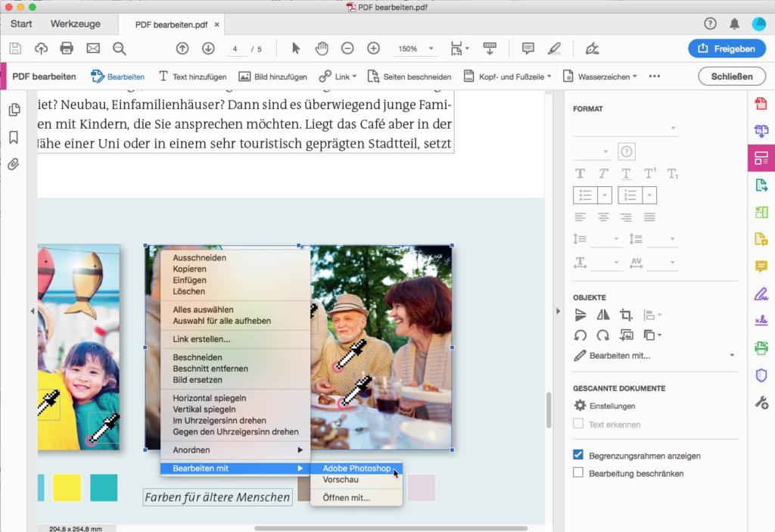Click Seiten beschneiden tool
775x532 pixels.
click(409, 76)
